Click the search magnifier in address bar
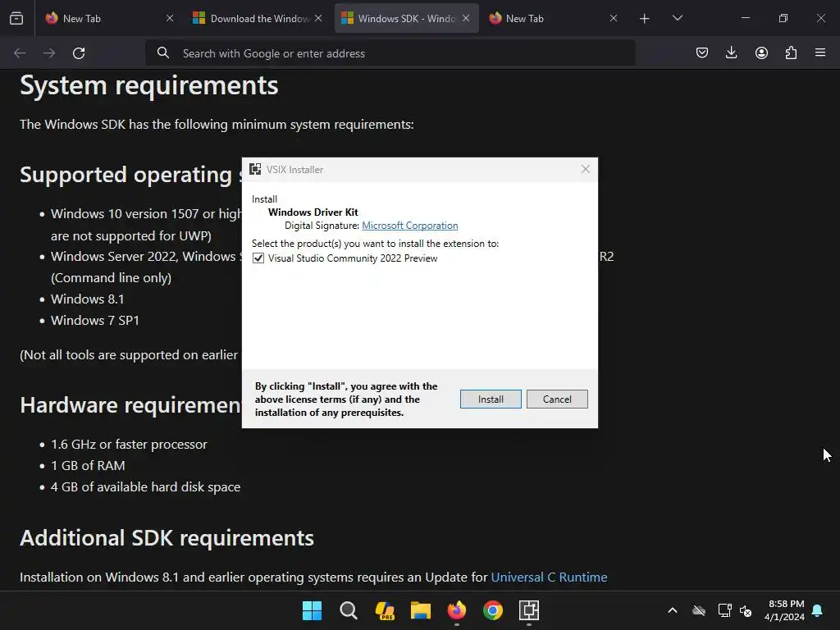The width and height of the screenshot is (840, 630). [x=163, y=53]
